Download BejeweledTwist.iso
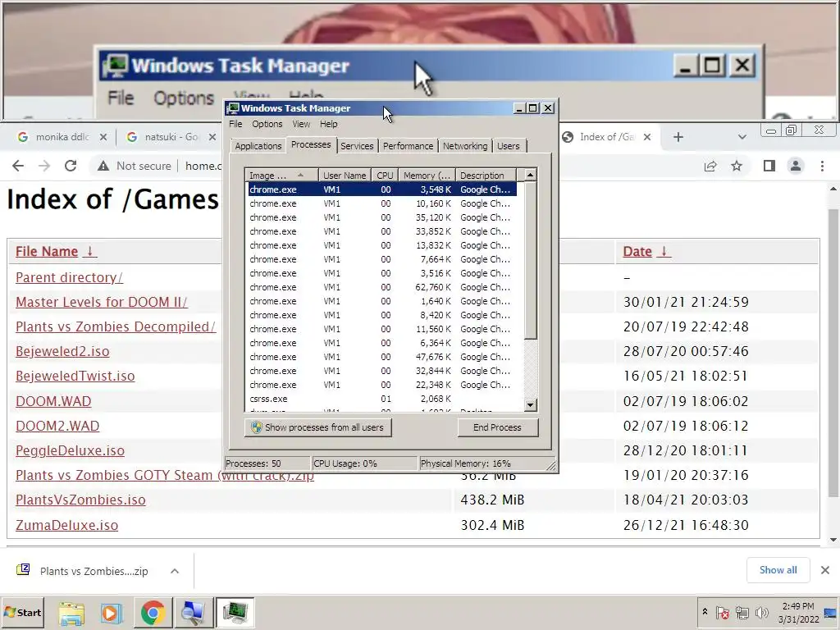This screenshot has width=840, height=630. (x=75, y=376)
